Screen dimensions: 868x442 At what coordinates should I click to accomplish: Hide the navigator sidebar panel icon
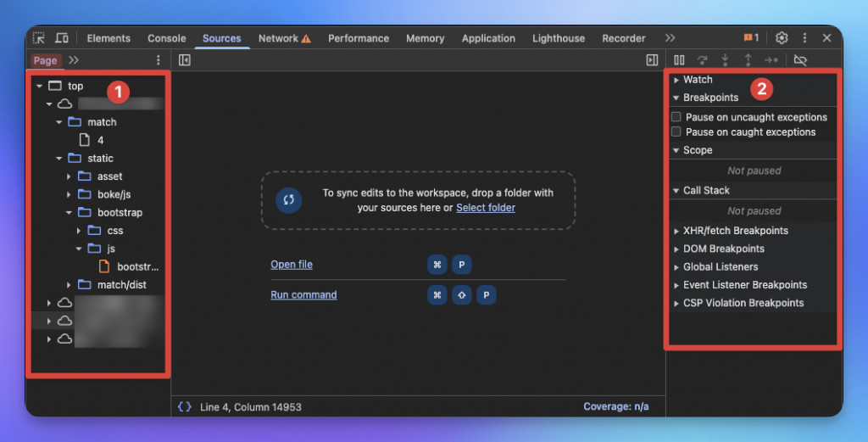(184, 60)
